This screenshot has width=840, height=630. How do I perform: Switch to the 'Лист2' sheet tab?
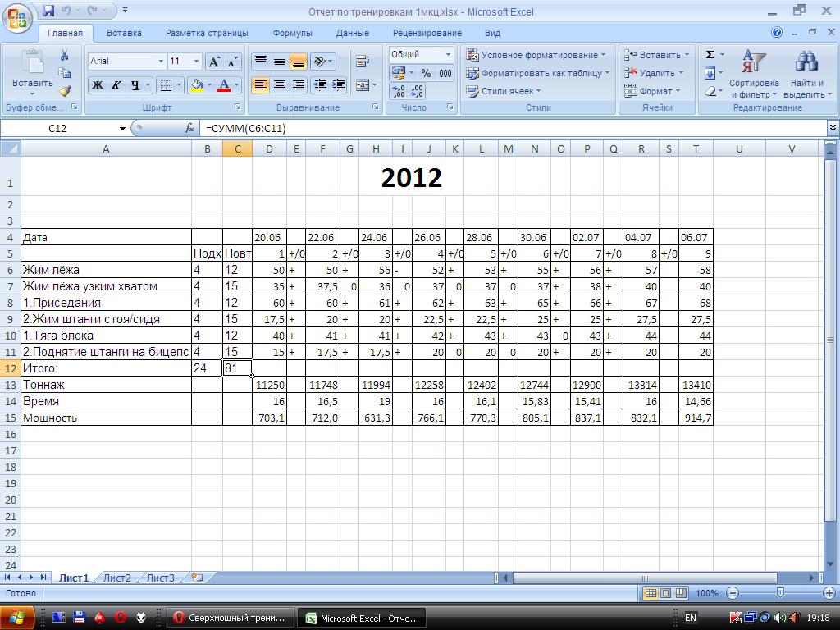click(x=116, y=577)
